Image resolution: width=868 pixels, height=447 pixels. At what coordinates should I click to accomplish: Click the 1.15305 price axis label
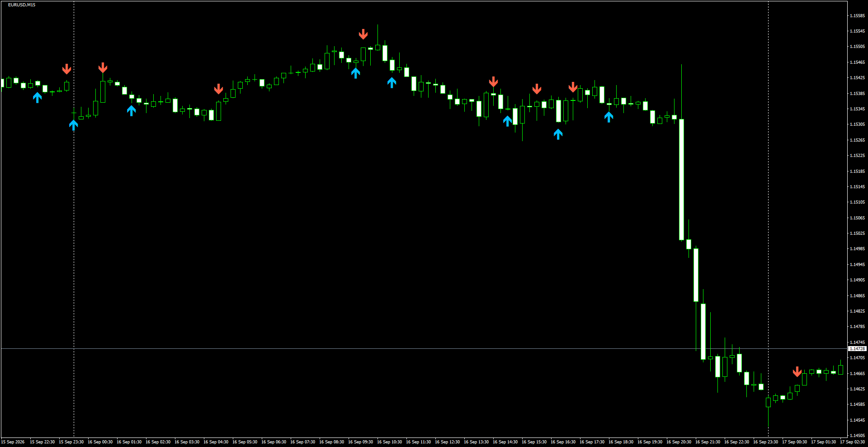857,124
